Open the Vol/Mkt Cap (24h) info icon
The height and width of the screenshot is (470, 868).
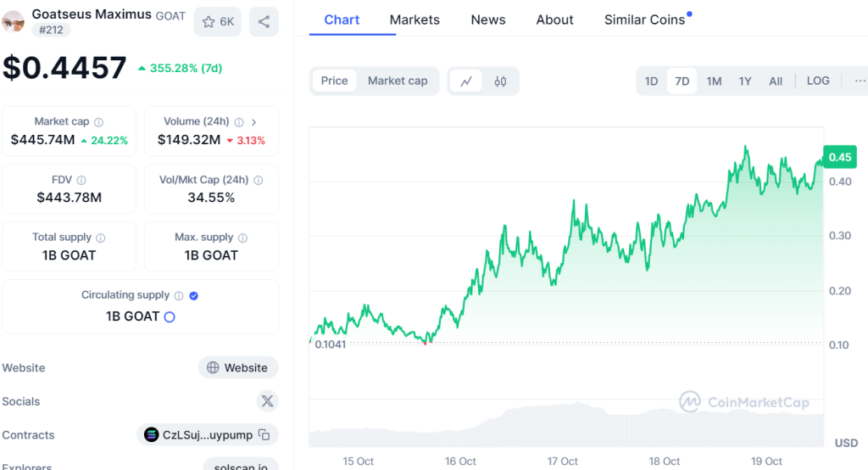coord(258,180)
